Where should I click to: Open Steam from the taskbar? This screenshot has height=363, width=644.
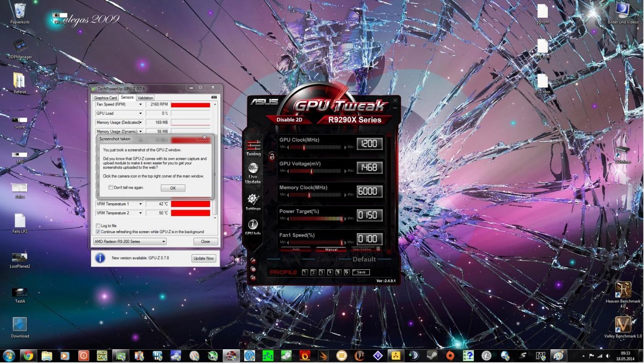(431, 355)
